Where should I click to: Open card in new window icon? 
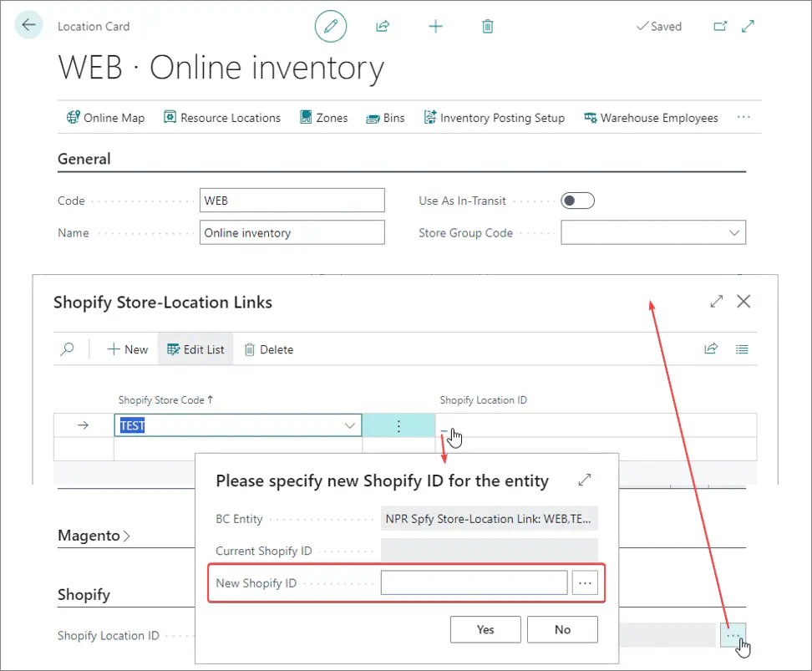coord(720,26)
